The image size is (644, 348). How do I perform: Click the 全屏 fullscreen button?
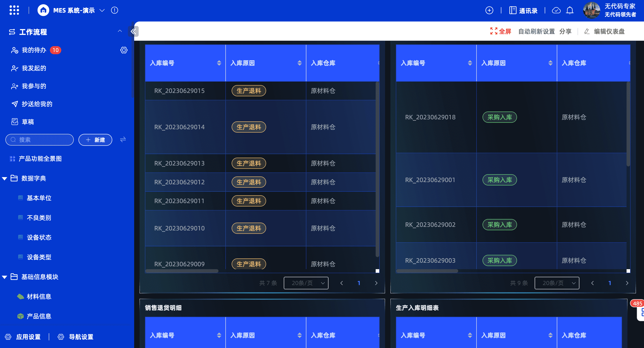500,31
